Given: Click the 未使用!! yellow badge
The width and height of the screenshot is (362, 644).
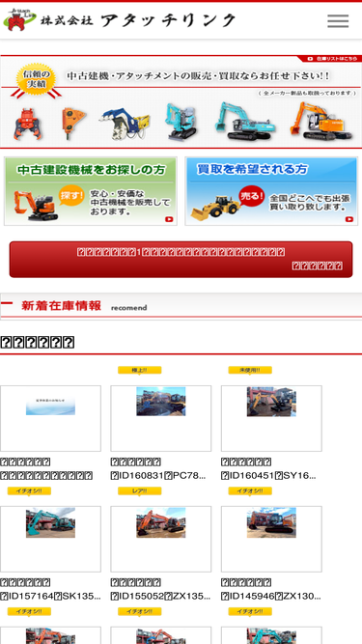Looking at the screenshot, I should click(250, 370).
